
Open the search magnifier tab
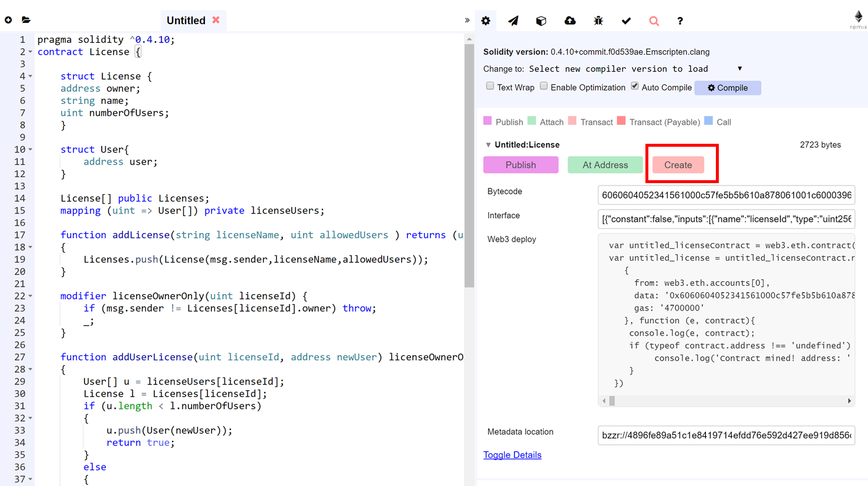tap(654, 21)
